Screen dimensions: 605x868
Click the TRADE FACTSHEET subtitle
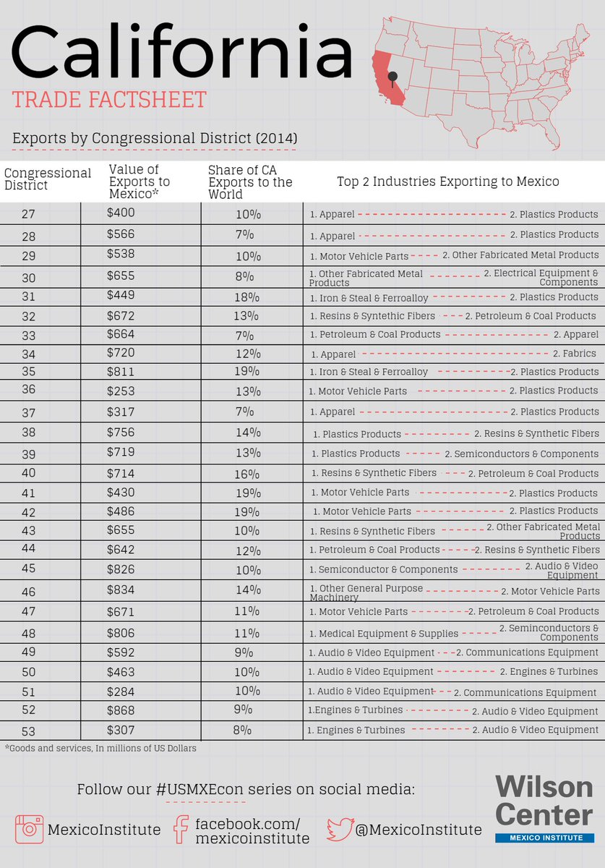click(x=109, y=100)
